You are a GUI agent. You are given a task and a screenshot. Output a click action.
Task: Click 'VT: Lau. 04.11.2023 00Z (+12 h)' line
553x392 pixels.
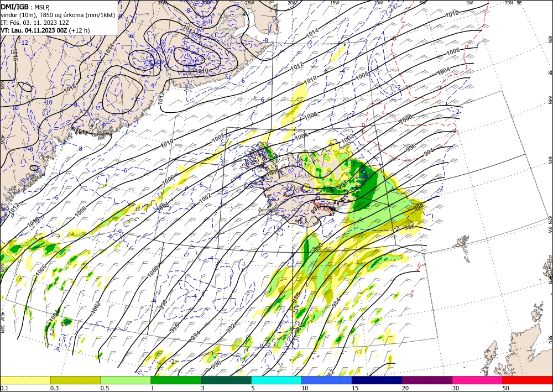[45, 30]
